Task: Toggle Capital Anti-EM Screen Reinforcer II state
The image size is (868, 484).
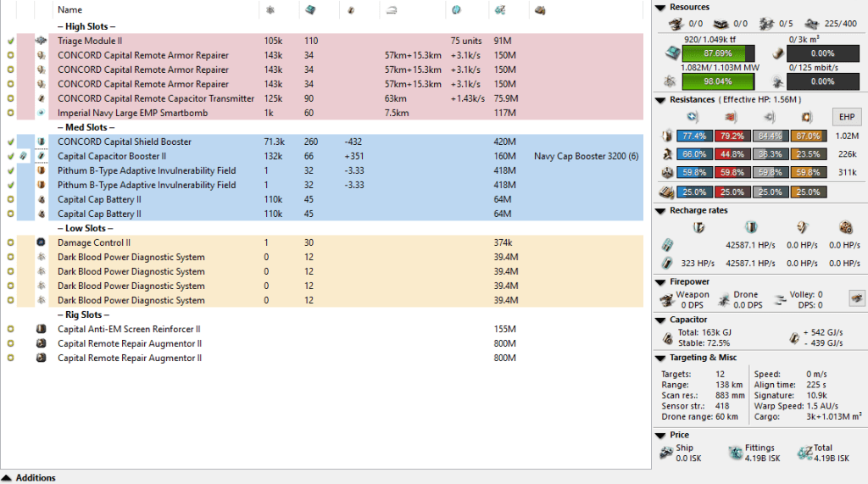Action: point(10,328)
